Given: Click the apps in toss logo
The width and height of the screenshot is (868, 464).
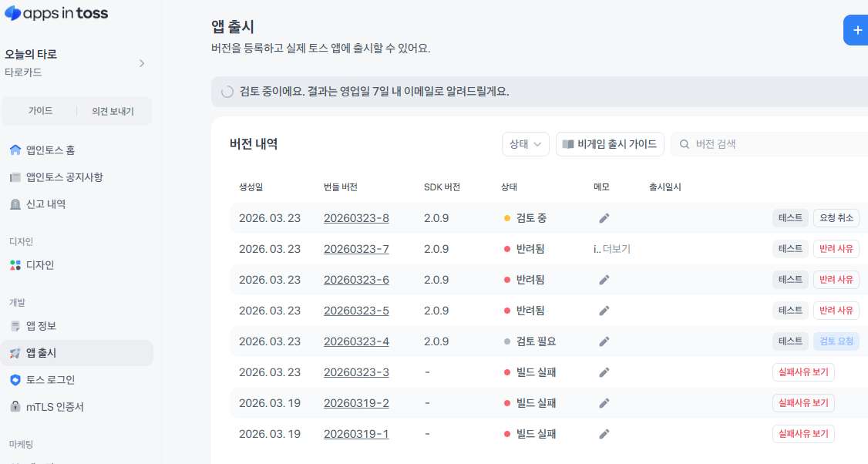Looking at the screenshot, I should 56,13.
